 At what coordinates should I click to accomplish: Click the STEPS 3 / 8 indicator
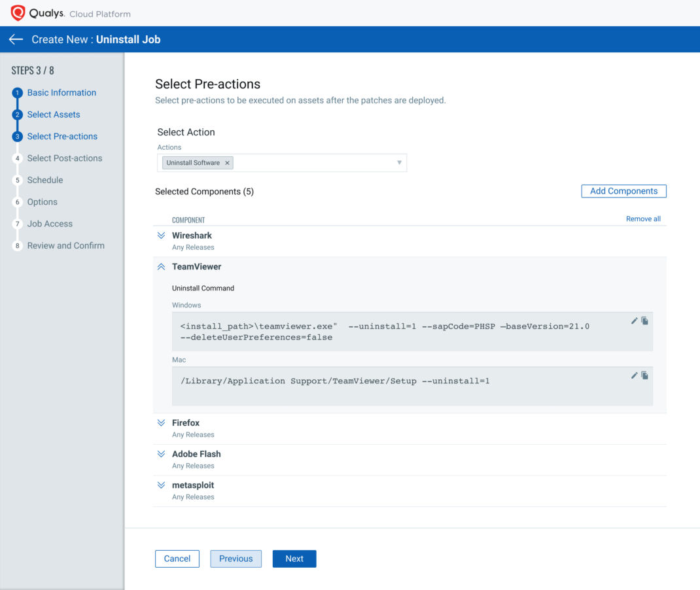pyautogui.click(x=33, y=71)
